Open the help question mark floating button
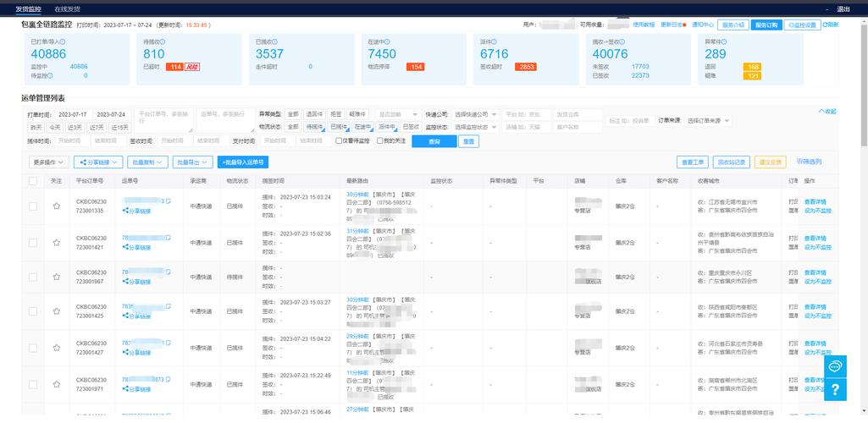The height and width of the screenshot is (423, 868). pos(835,389)
